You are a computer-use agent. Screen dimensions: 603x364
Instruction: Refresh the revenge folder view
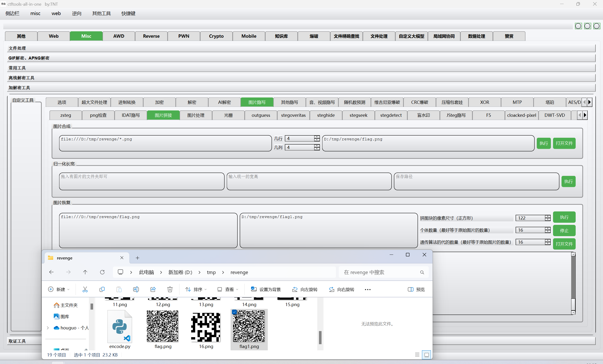tap(102, 272)
